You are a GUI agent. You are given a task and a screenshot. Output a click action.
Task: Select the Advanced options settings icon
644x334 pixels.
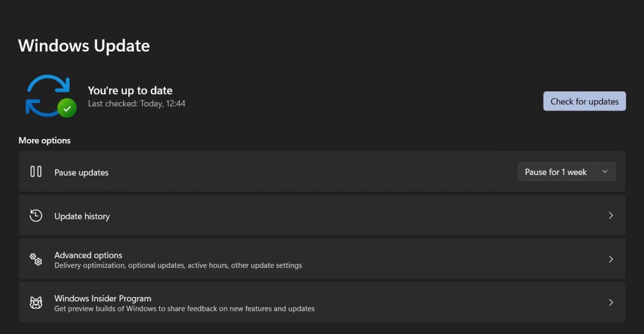35,259
